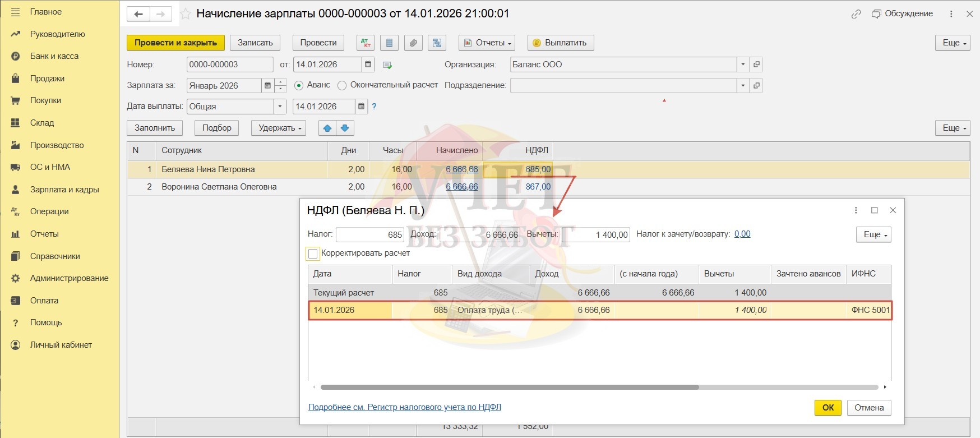The image size is (980, 438).
Task: Open Банк и касса in sidebar
Action: pyautogui.click(x=54, y=56)
